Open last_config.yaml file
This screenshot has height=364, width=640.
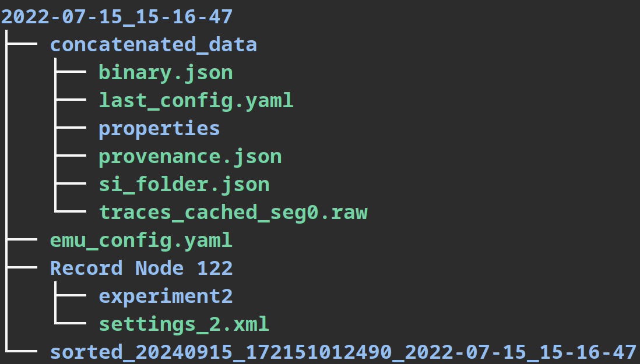point(196,101)
